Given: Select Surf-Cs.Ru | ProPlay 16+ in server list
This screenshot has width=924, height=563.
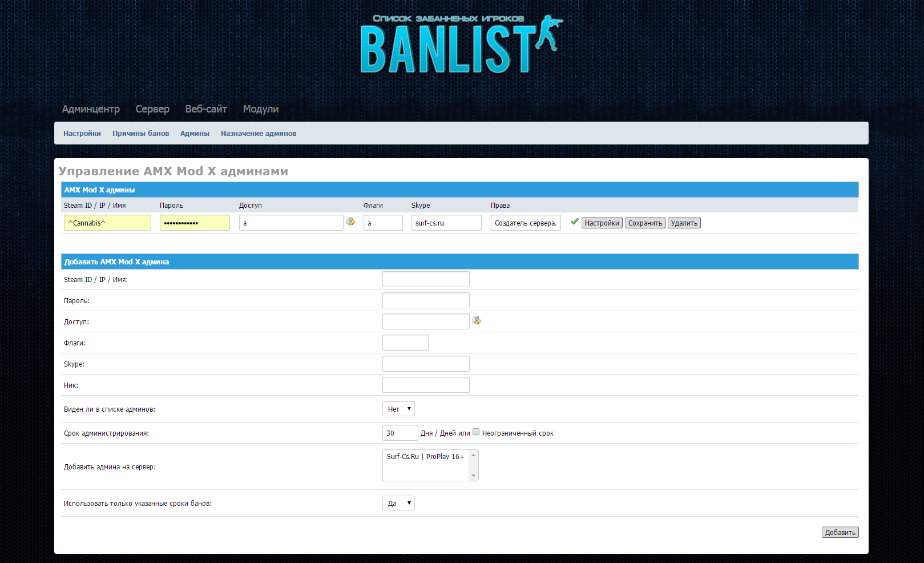Looking at the screenshot, I should tap(426, 457).
